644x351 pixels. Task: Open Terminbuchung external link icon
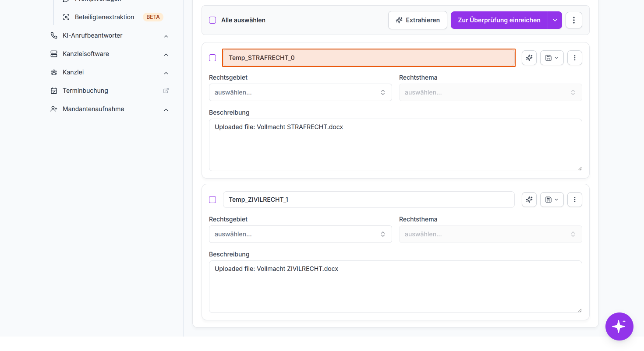coord(166,91)
